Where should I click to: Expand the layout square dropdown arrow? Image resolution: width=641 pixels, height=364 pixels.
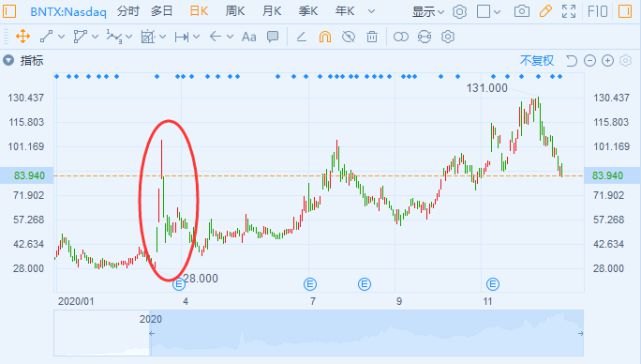(x=497, y=12)
